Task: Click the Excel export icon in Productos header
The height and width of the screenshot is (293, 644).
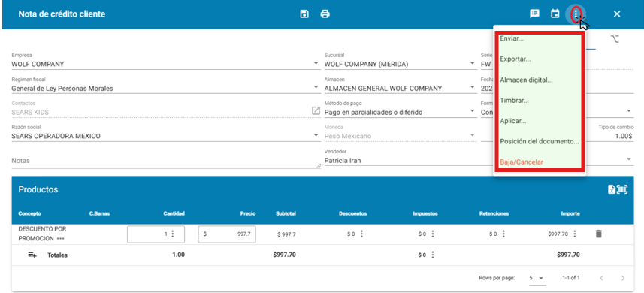Action: click(x=612, y=189)
